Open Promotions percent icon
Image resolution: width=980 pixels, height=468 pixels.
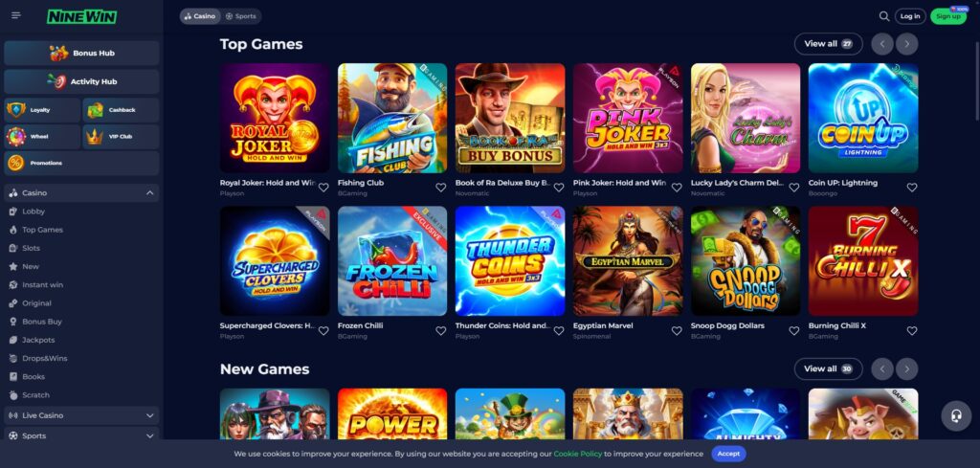pos(16,163)
